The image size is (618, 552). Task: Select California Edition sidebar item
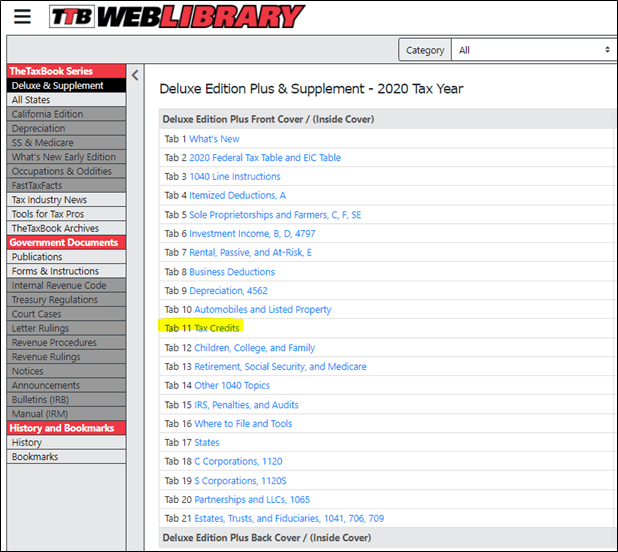[66, 114]
